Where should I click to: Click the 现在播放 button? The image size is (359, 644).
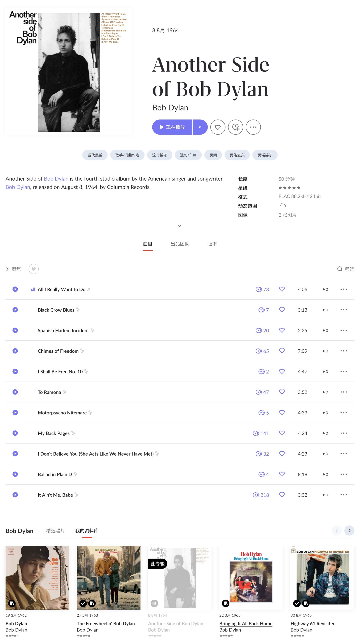pyautogui.click(x=172, y=127)
